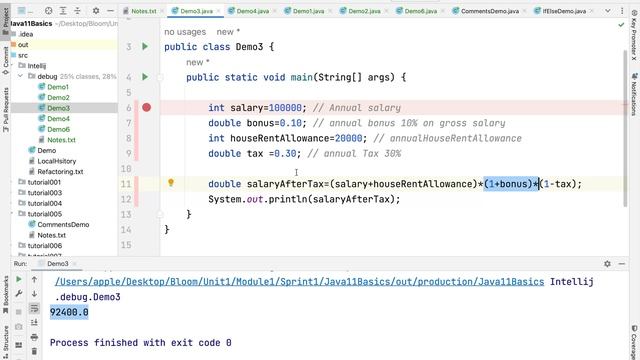The width and height of the screenshot is (640, 360).
Task: Toggle scroll to end of console
Action: tap(34, 322)
